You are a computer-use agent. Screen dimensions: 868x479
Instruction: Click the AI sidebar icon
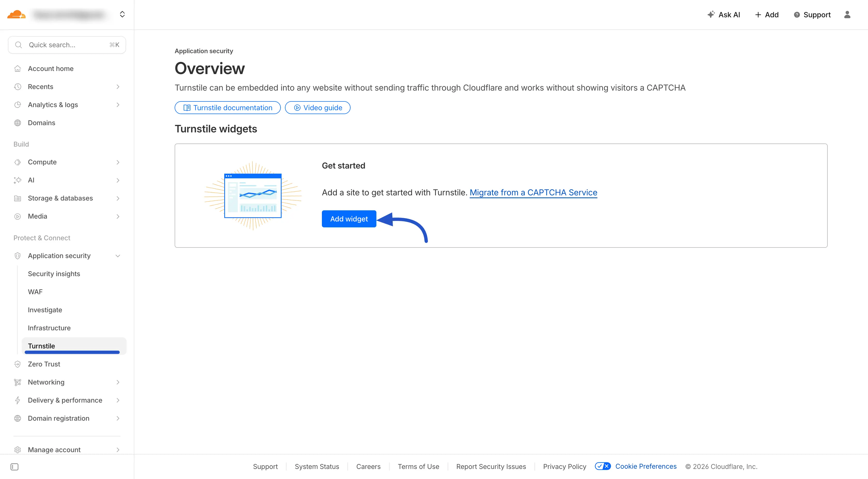point(18,180)
